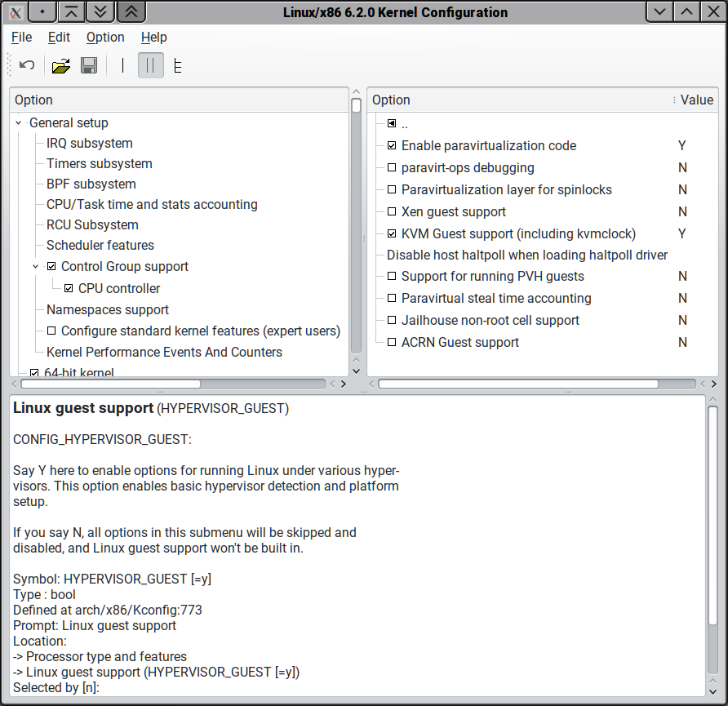
Task: Collapse the General setup tree node
Action: [x=19, y=123]
